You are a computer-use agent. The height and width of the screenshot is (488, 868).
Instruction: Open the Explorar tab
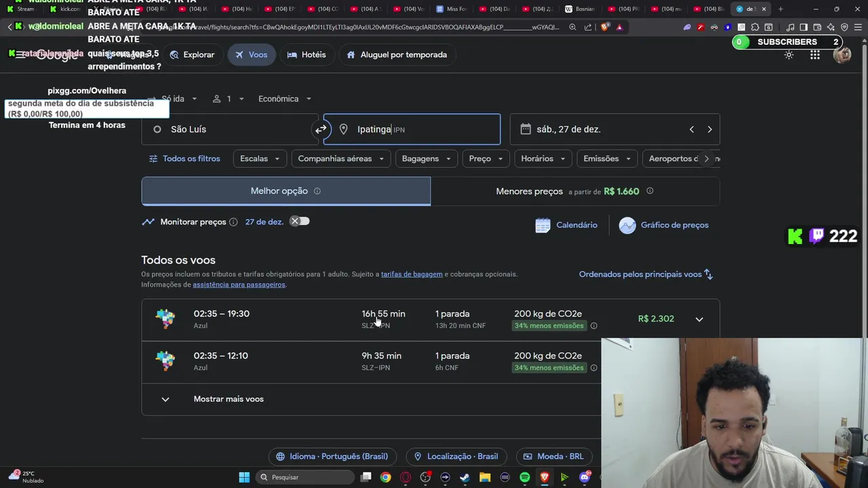[192, 55]
